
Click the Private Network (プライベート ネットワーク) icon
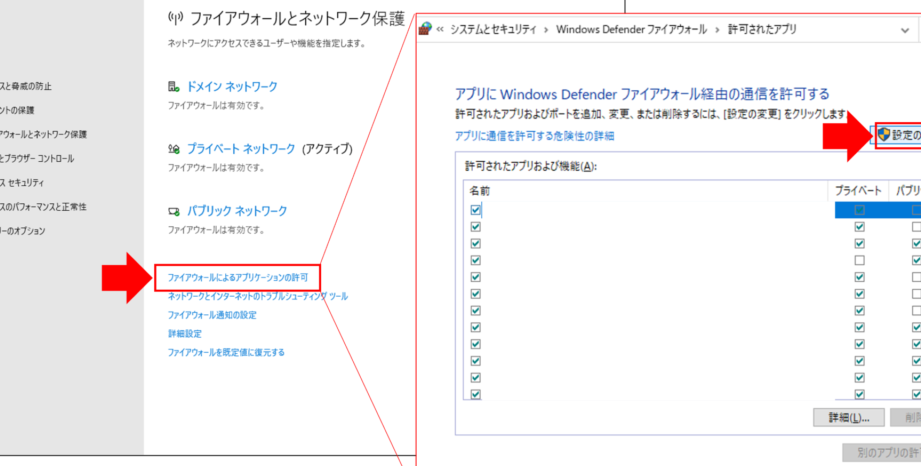174,149
